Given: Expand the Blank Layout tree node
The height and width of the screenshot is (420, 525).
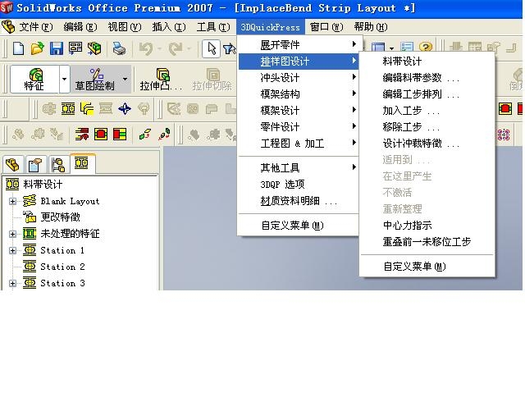Looking at the screenshot, I should tap(13, 201).
